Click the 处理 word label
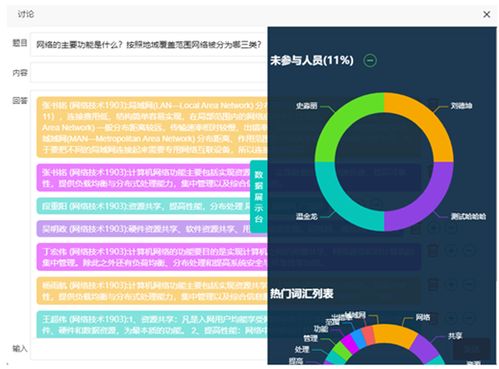499x369 pixels. (302, 349)
